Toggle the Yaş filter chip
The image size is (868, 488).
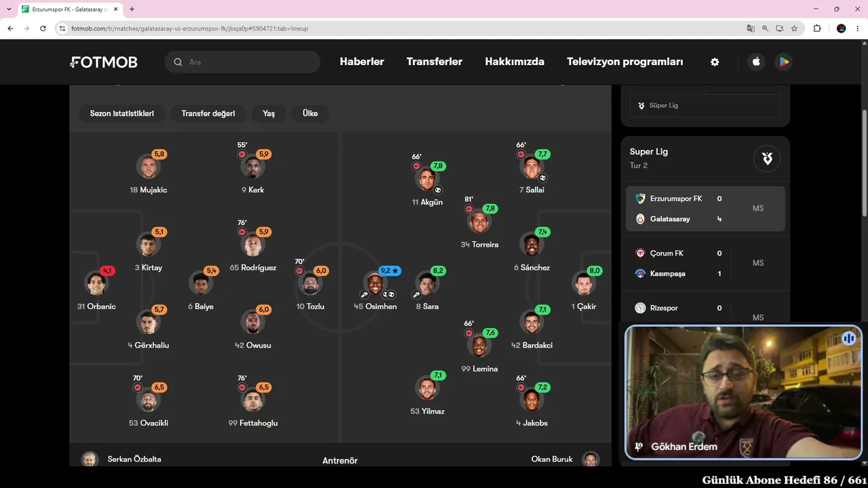tap(269, 113)
